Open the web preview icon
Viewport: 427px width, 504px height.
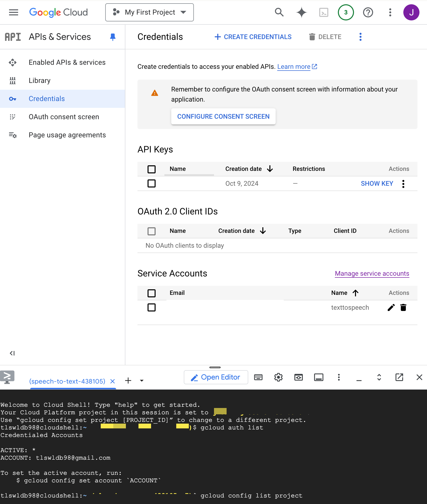[x=299, y=377]
